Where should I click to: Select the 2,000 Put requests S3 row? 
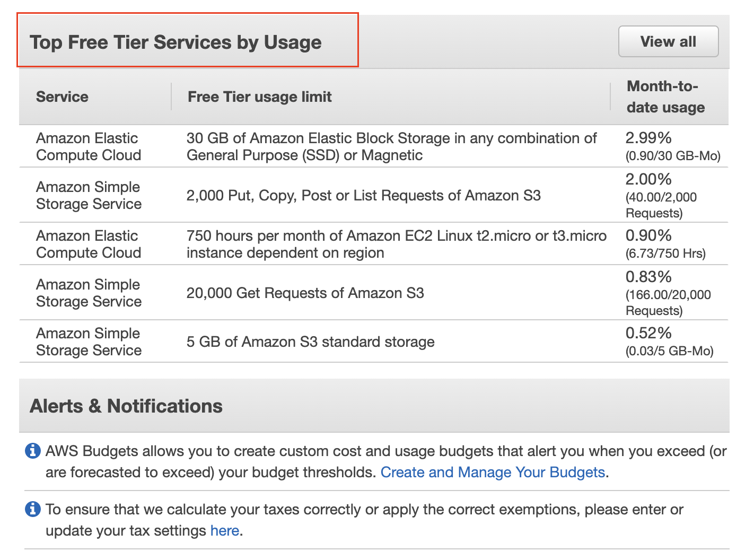(371, 195)
